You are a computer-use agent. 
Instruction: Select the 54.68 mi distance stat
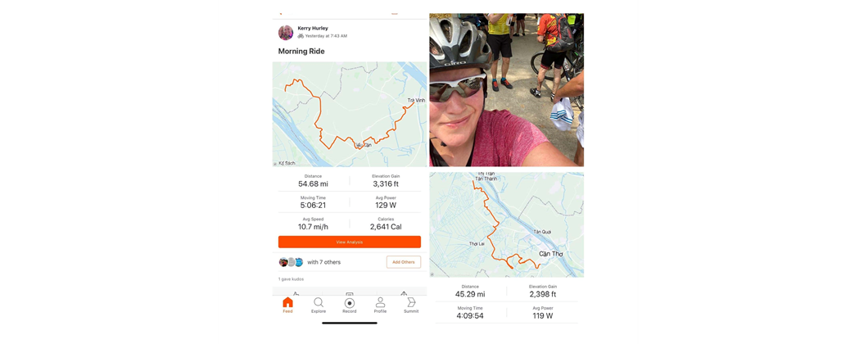click(x=313, y=180)
